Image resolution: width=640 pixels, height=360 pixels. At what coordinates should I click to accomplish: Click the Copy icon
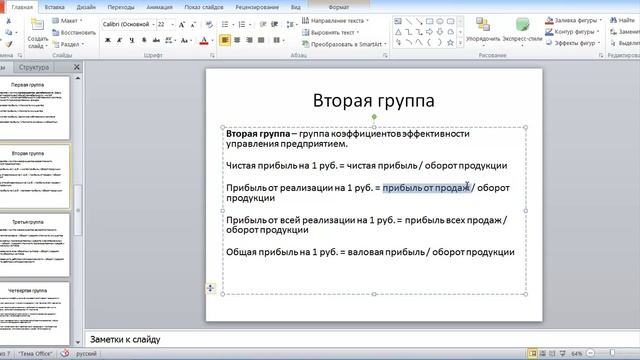[9, 32]
